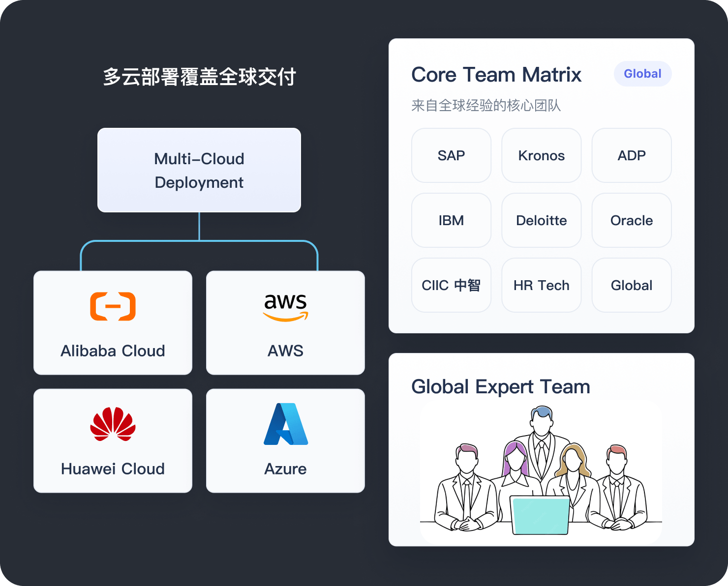
Task: Select the HR Tech chip
Action: [x=541, y=285]
